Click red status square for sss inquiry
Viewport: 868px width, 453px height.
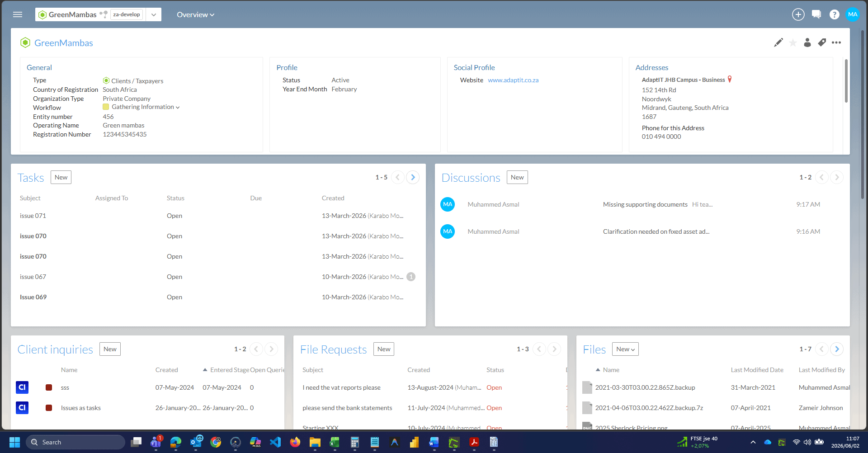(49, 387)
